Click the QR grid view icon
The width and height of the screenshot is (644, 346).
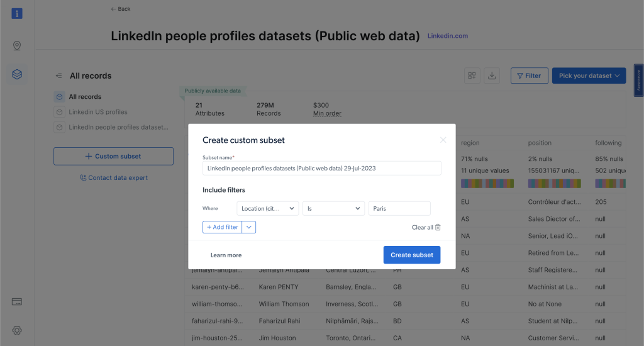[x=472, y=75]
